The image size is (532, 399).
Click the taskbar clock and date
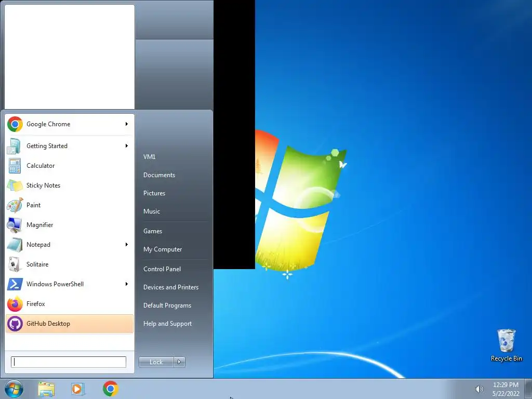click(x=506, y=389)
